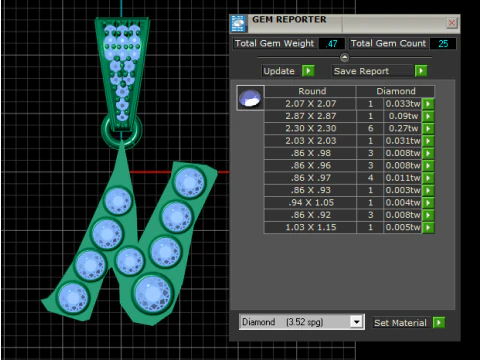Open the Diamond (3.52 spg) material dropdown

pyautogui.click(x=356, y=322)
